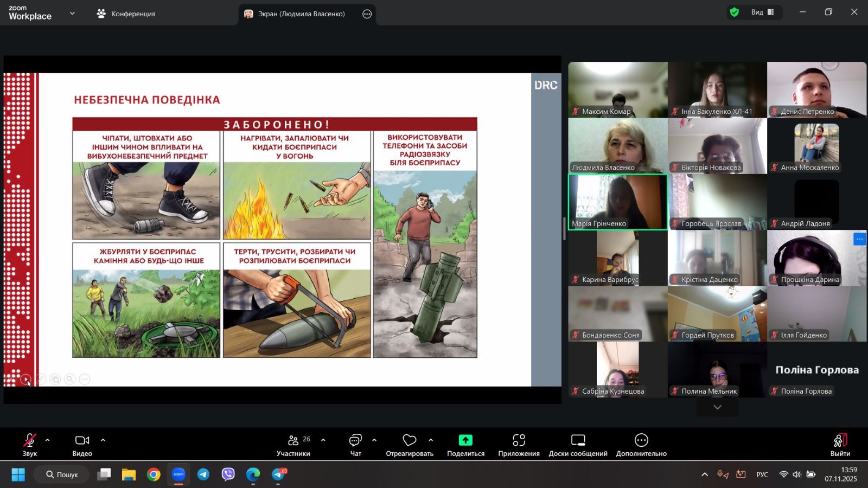Select Марія Грінченко's video thumbnail
The height and width of the screenshot is (488, 868).
pos(618,202)
